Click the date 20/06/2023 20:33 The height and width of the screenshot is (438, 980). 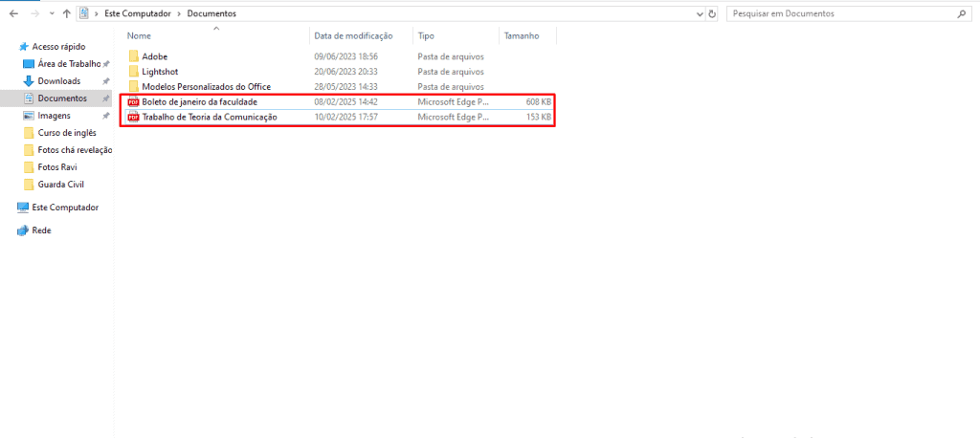point(345,71)
